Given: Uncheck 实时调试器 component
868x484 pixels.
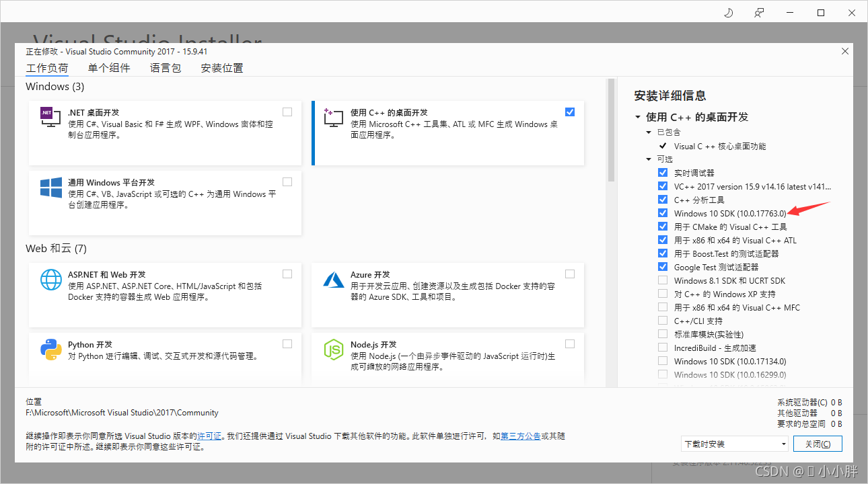Looking at the screenshot, I should [x=663, y=173].
